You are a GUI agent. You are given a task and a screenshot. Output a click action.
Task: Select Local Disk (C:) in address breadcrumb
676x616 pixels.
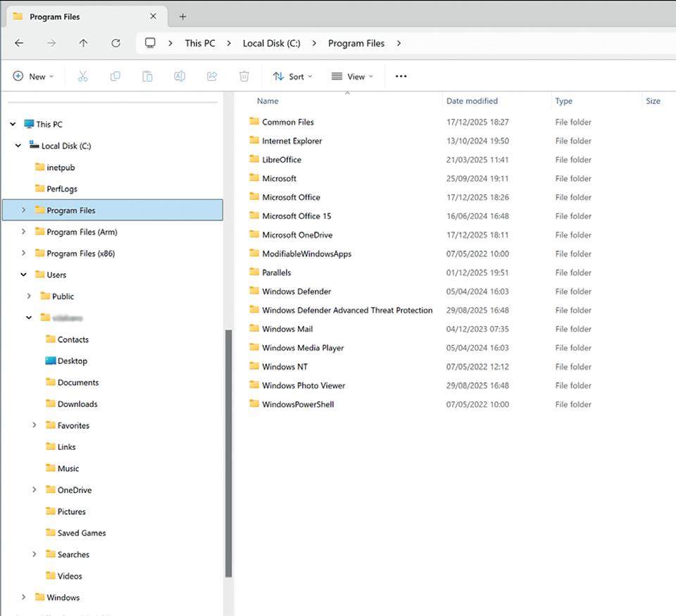tap(272, 43)
